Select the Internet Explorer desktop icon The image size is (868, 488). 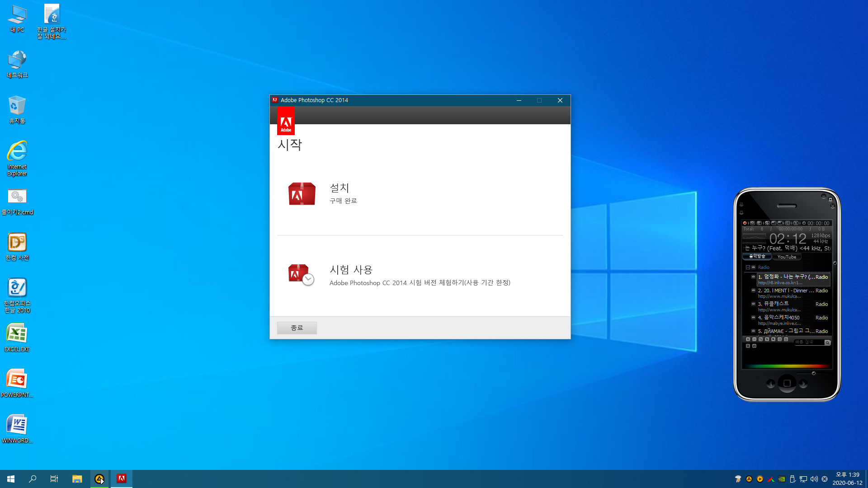tap(17, 158)
